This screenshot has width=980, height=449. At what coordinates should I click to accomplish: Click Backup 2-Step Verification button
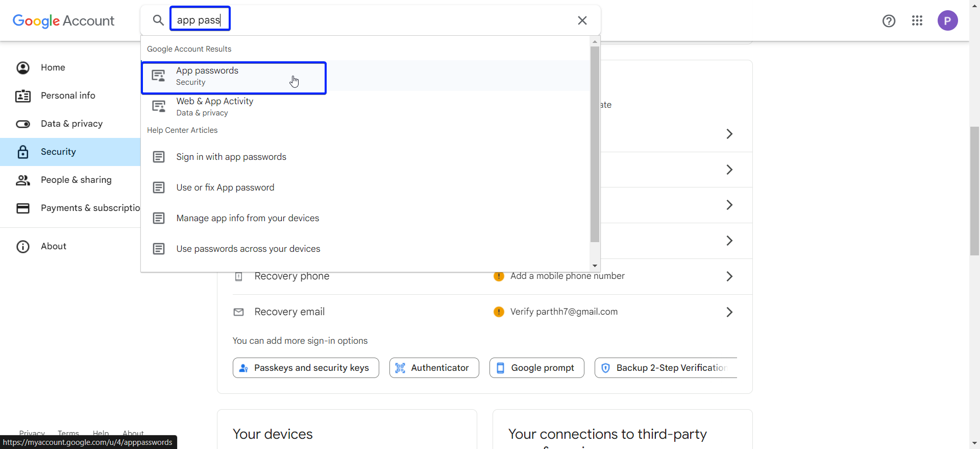click(666, 368)
